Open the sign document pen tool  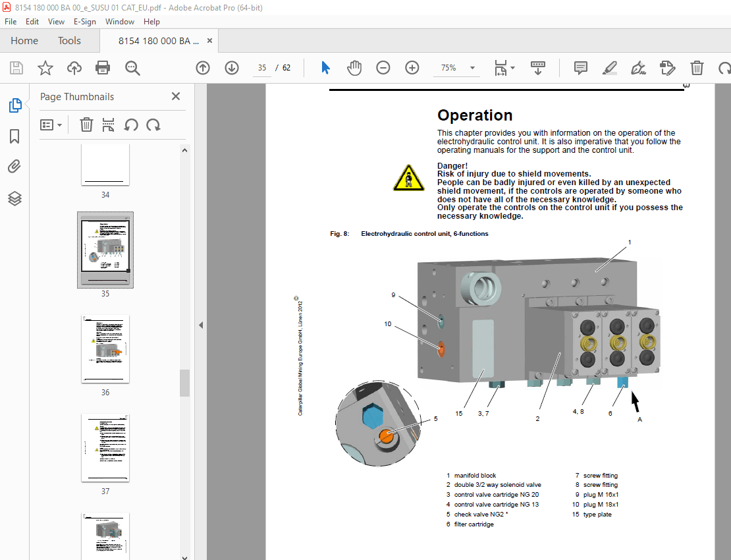pos(638,68)
